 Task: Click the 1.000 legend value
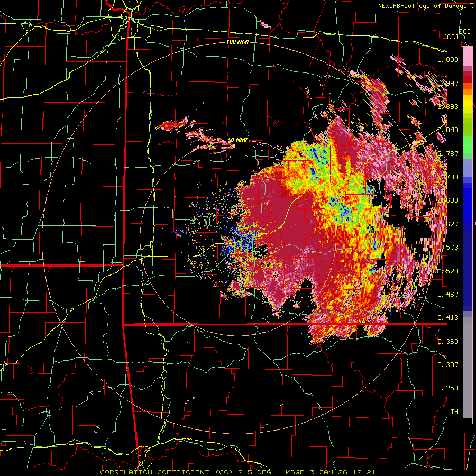point(448,59)
